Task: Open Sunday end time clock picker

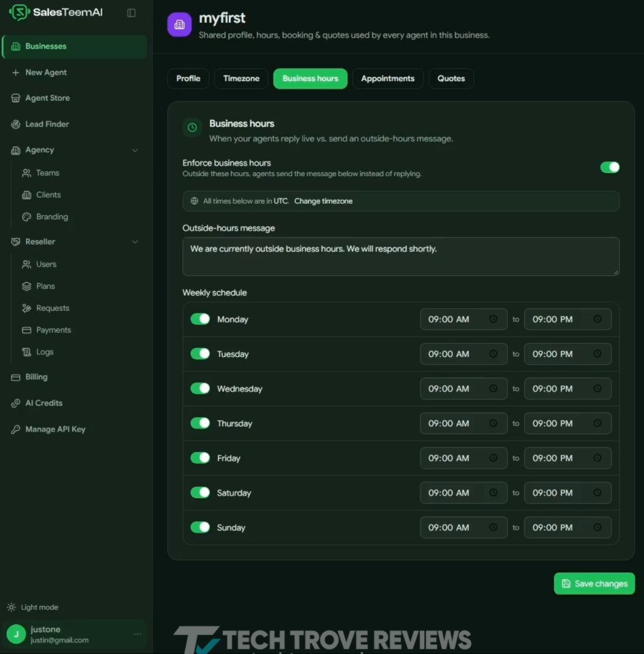Action: [598, 527]
